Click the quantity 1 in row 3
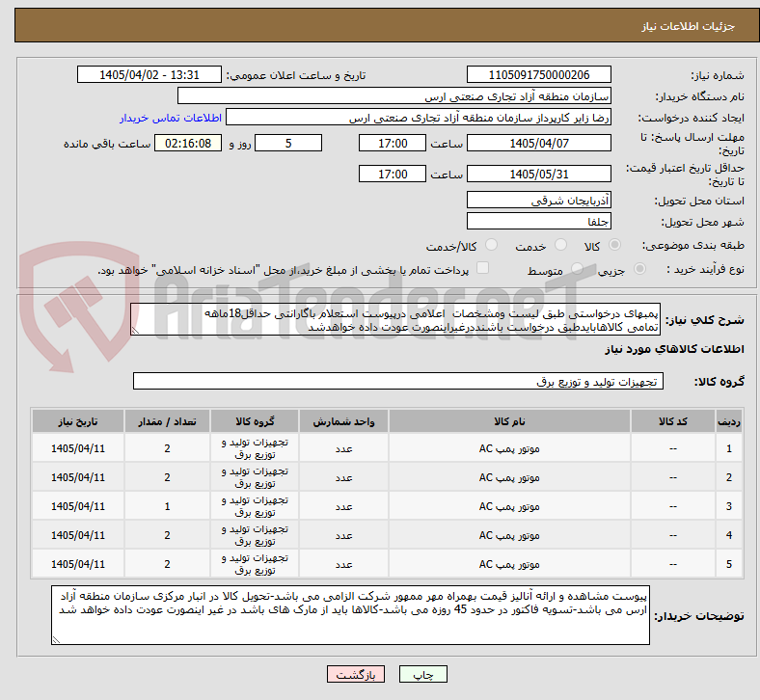The height and width of the screenshot is (700, 760). [x=167, y=506]
